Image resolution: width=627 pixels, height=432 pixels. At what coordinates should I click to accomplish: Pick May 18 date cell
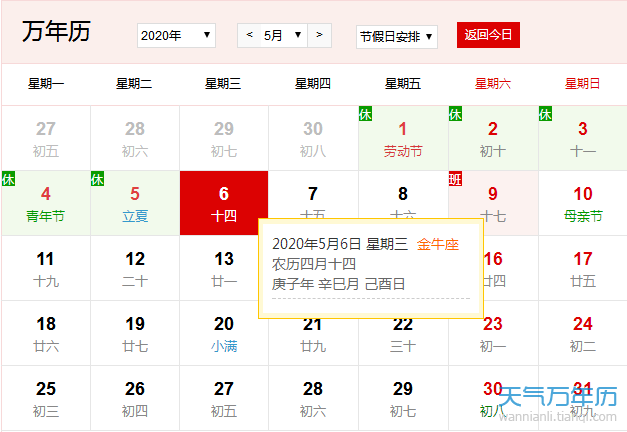pyautogui.click(x=46, y=333)
